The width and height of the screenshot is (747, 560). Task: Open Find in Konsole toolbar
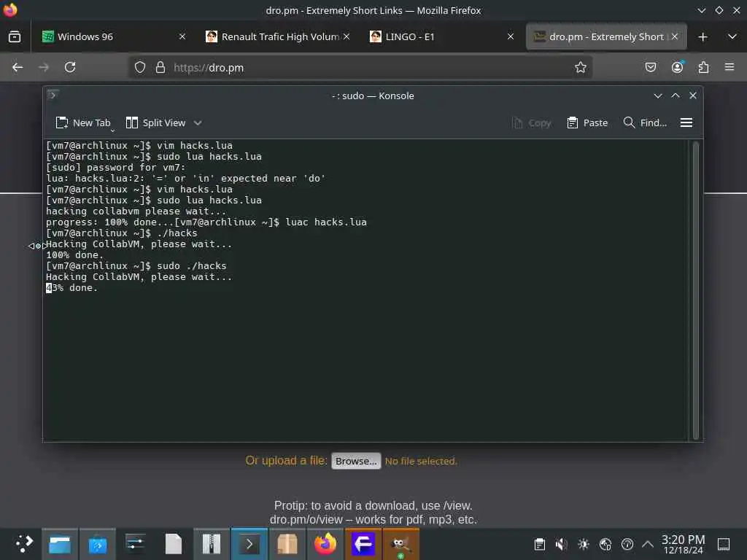[x=645, y=122]
